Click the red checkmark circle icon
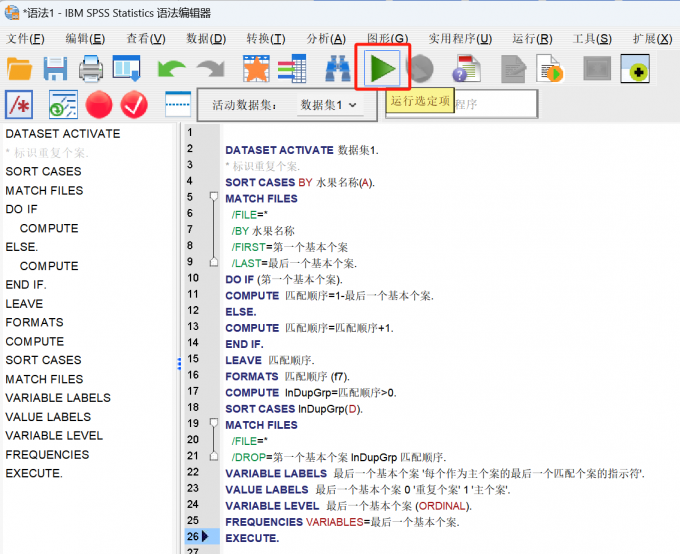Viewport: 680px width, 554px height. (134, 105)
